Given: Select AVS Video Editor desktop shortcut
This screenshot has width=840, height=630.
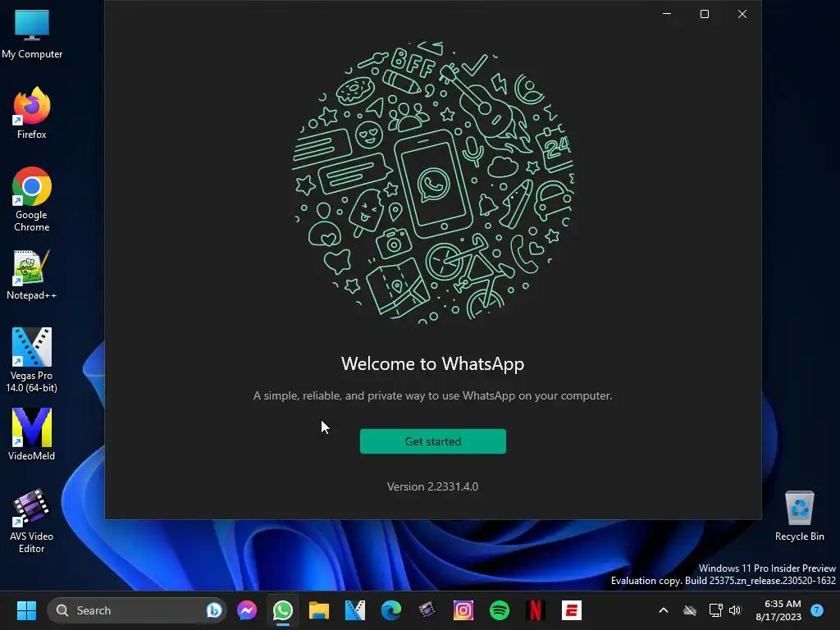Looking at the screenshot, I should coord(32,521).
